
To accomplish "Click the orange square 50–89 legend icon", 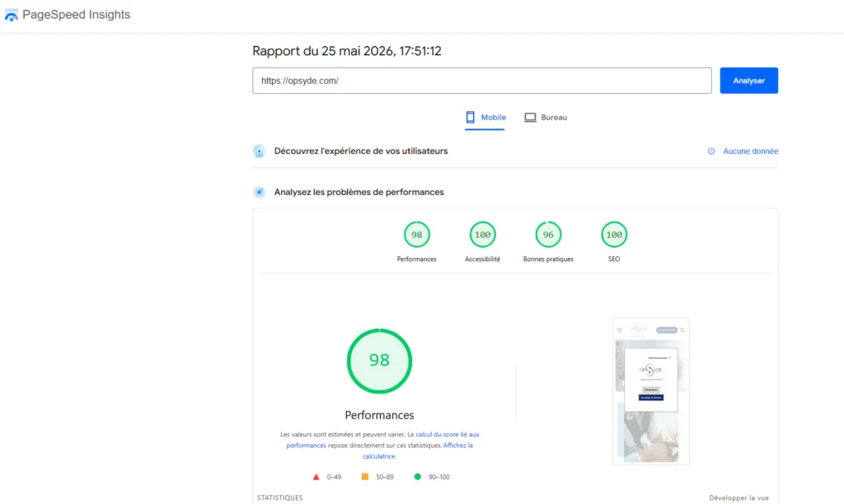I will click(x=365, y=477).
